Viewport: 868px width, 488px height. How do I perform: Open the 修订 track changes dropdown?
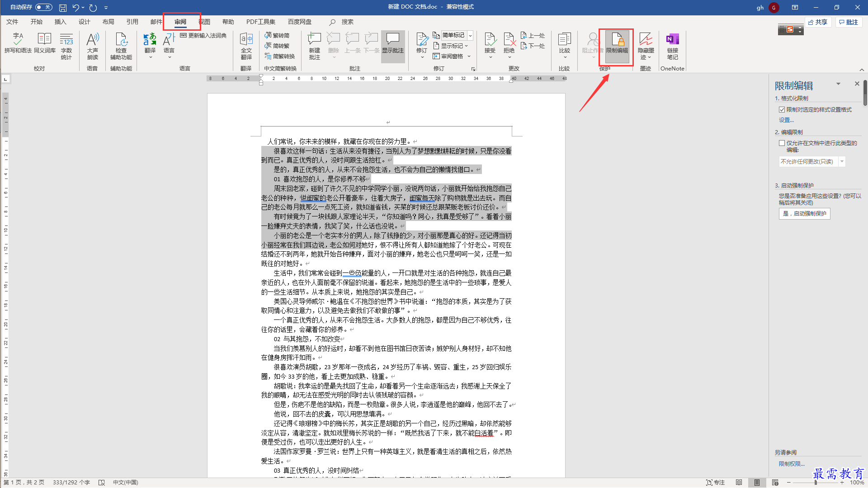tap(422, 57)
